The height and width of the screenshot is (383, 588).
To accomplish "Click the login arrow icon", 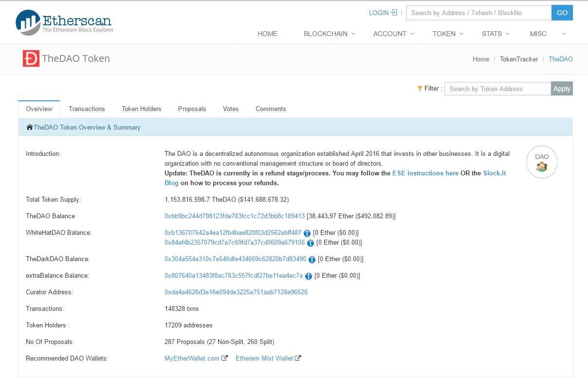I will click(394, 13).
